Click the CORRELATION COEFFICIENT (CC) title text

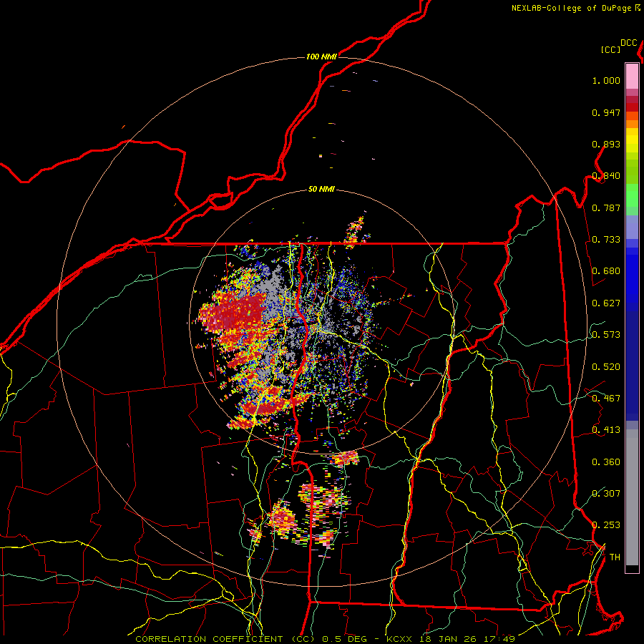pos(225,639)
